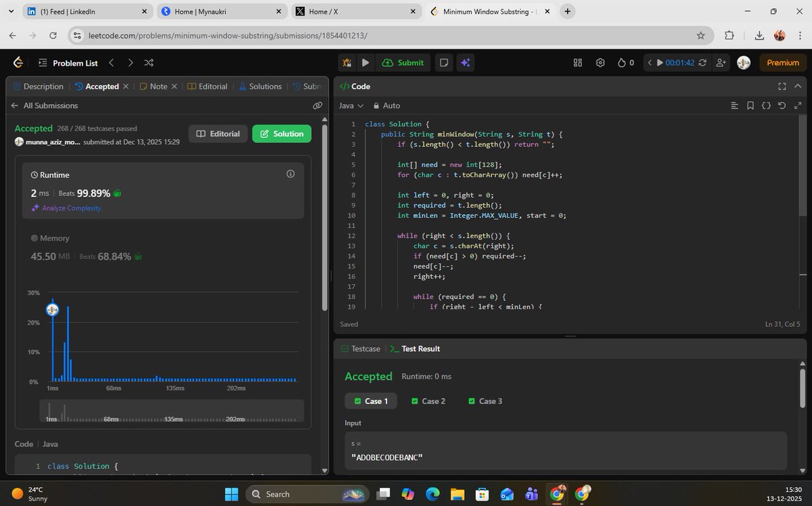Viewport: 812px width, 506px height.
Task: Click the LeetCode logo icon
Action: (18, 62)
